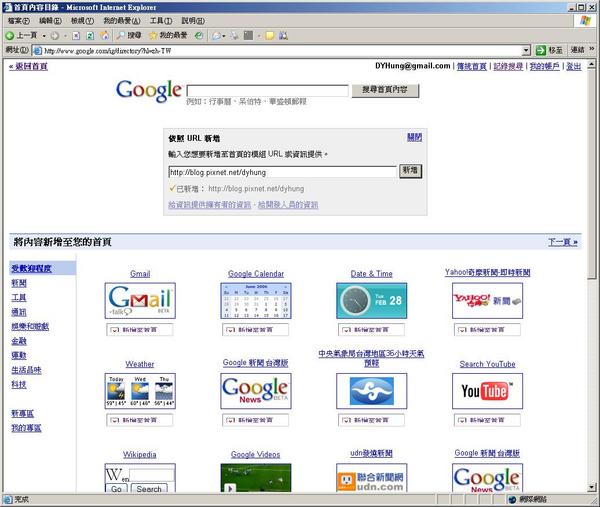Click the 登出 sign out link
This screenshot has width=600, height=507.
tap(573, 66)
